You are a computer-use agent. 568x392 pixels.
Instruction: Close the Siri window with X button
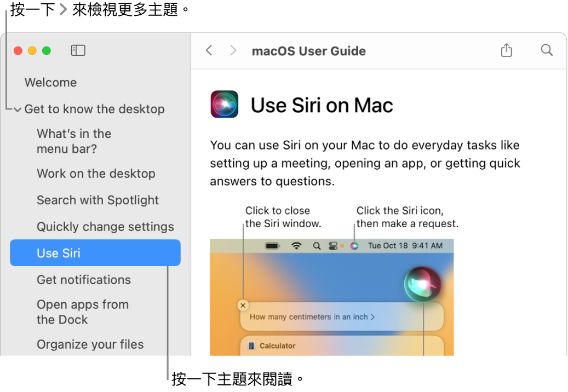click(243, 305)
